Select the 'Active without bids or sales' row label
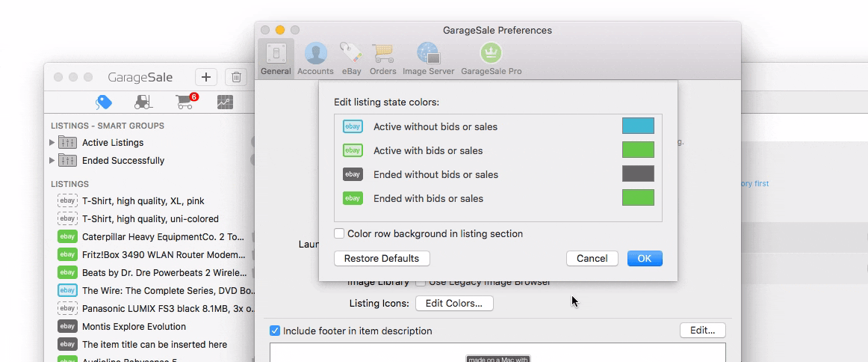 click(x=435, y=127)
